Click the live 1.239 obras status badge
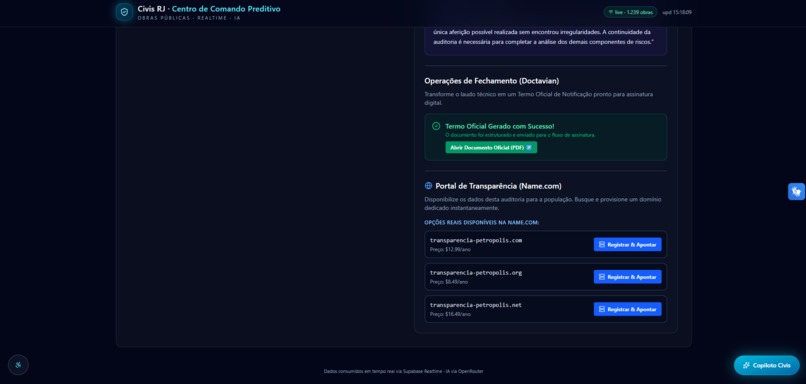This screenshot has width=806, height=384. click(630, 12)
